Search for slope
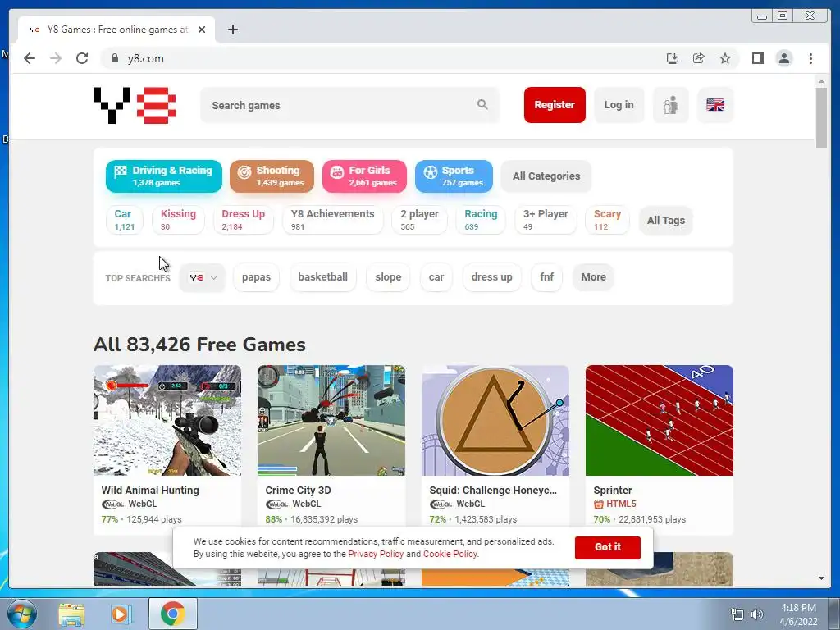840x630 pixels. 388,277
